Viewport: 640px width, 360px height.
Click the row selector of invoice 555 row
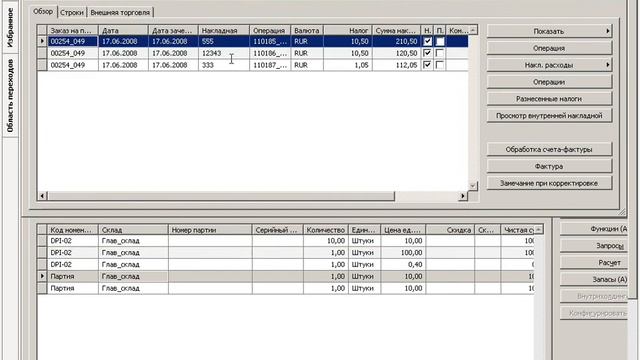[x=42, y=41]
